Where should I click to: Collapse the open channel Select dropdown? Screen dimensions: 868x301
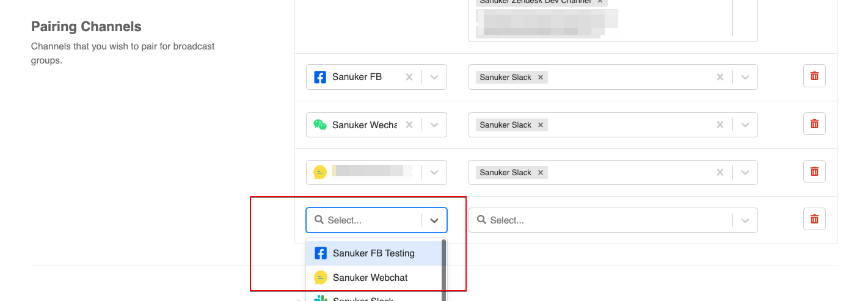[434, 220]
